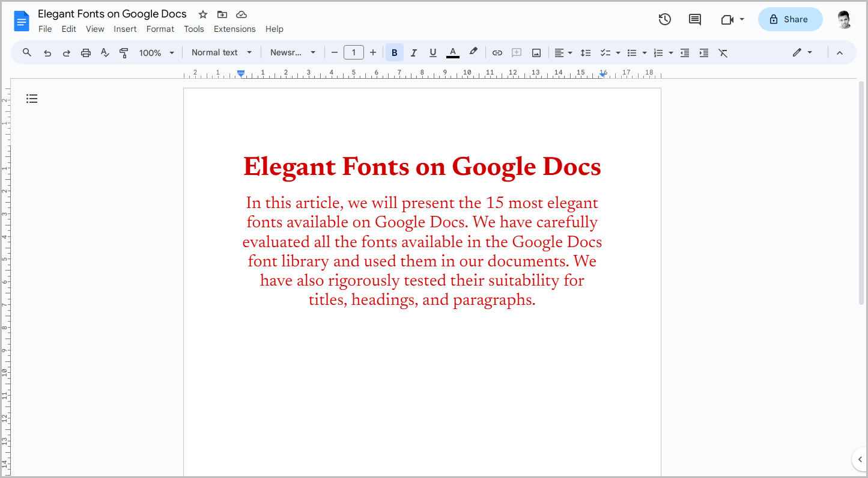Click the font size input field
This screenshot has height=478, width=868.
coord(354,52)
